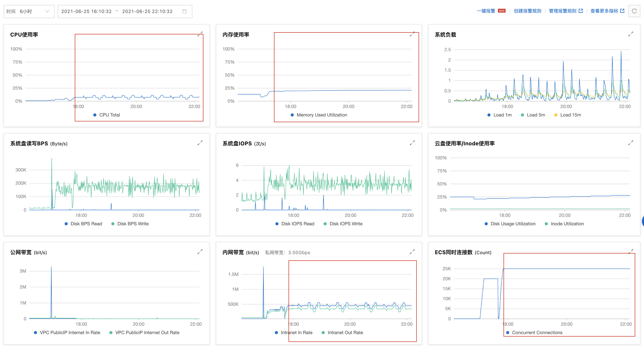
Task: Expand the 公网带宽 chart
Action: pos(200,252)
